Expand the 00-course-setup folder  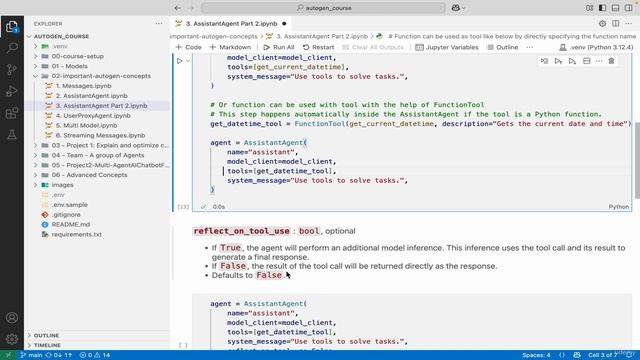click(78, 56)
